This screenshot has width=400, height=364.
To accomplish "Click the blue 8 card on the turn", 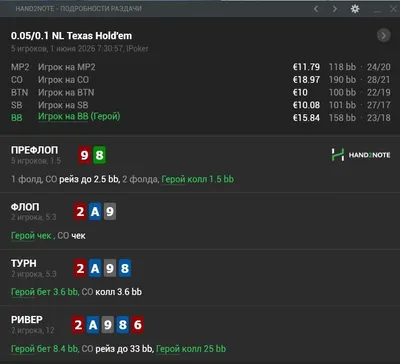I will tap(125, 268).
